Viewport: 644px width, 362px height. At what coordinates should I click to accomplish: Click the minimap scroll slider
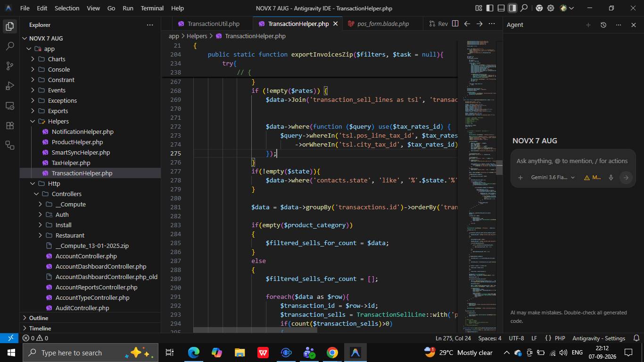(499, 167)
